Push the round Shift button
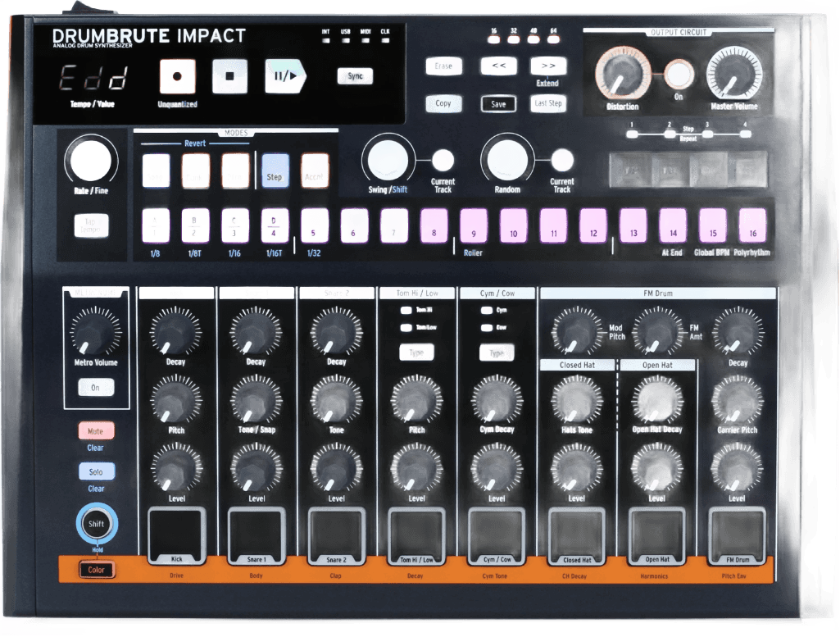The height and width of the screenshot is (637, 840). click(x=96, y=523)
